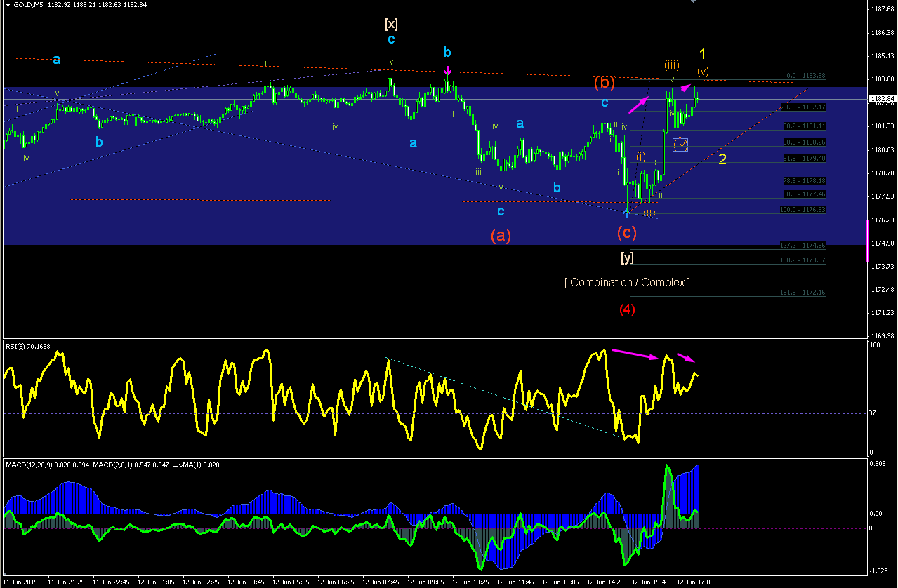Click price axis value 1169.98
The height and width of the screenshot is (588, 898).
[882, 336]
